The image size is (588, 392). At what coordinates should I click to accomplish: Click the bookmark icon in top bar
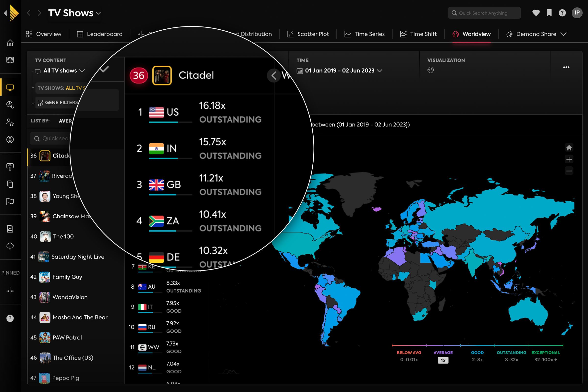(x=549, y=13)
